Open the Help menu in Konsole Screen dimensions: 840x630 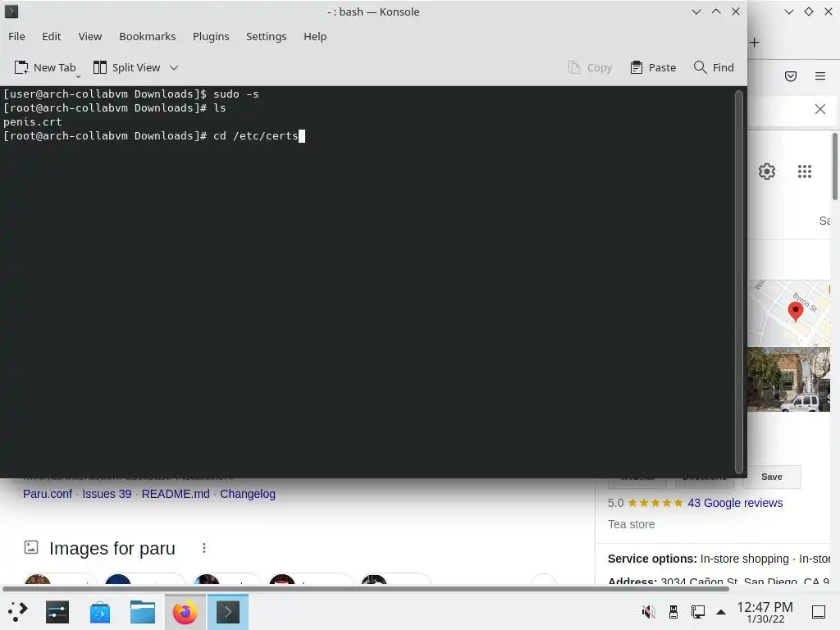point(315,36)
